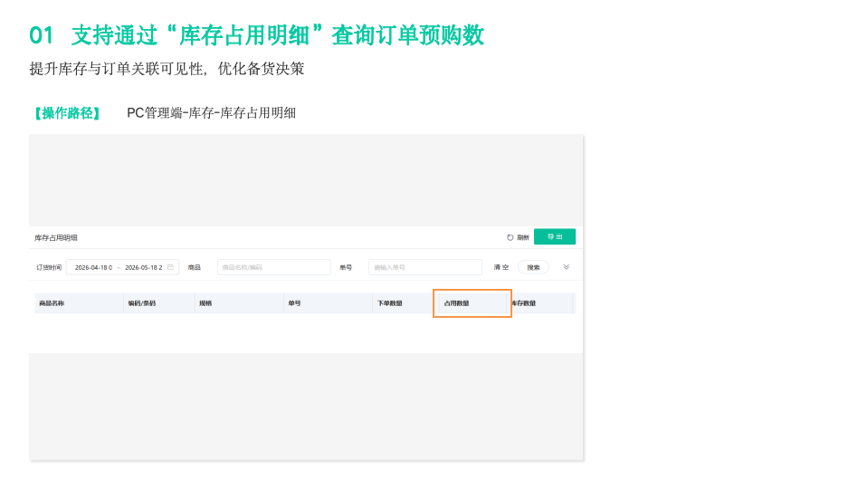The width and height of the screenshot is (868, 489).
Task: Click the green 导出 export button
Action: [555, 236]
